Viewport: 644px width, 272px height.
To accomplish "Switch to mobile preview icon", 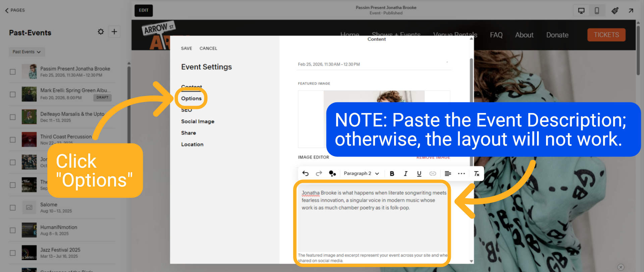I will click(597, 11).
